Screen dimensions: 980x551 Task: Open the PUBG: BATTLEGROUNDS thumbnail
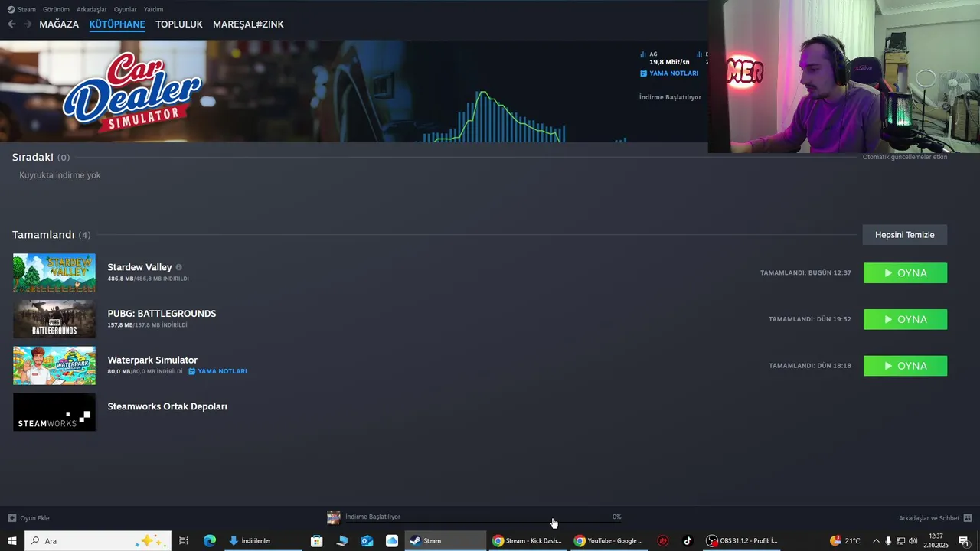54,319
